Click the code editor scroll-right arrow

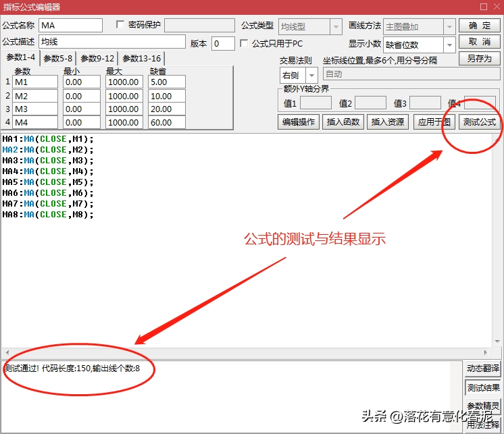tap(485, 352)
